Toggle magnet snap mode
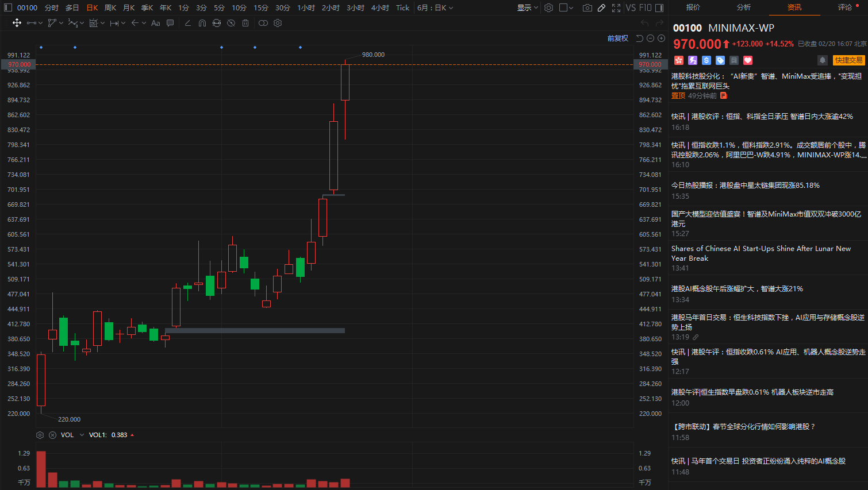 tap(202, 23)
